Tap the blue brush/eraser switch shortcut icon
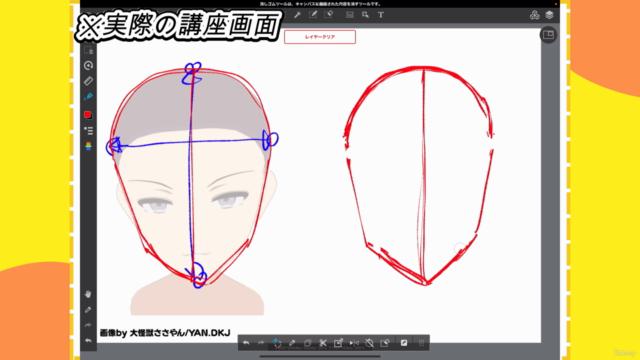 click(x=277, y=343)
